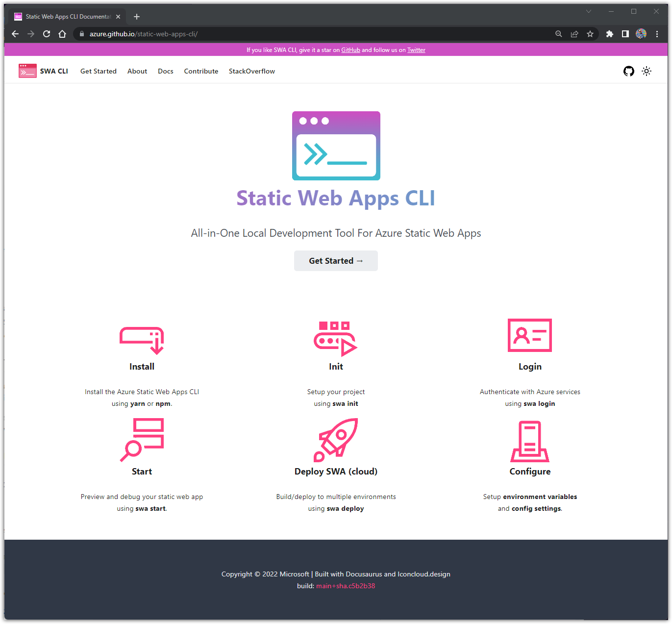Click the Deploy rocket icon
Image resolution: width=672 pixels, height=624 pixels.
tap(336, 440)
